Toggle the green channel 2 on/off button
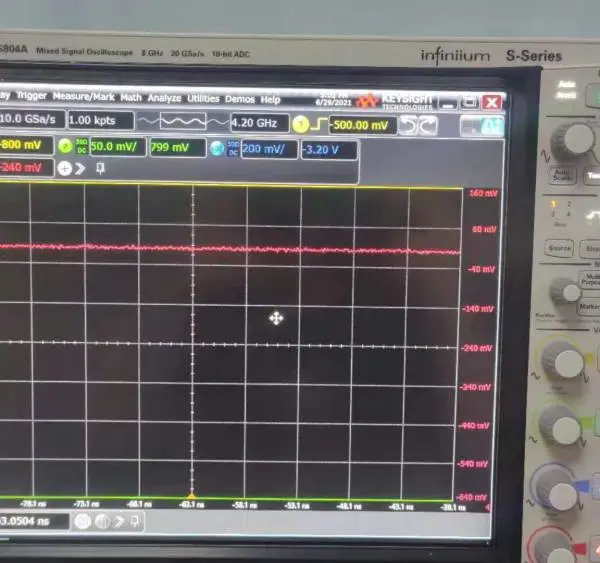The width and height of the screenshot is (600, 563). tap(65, 146)
